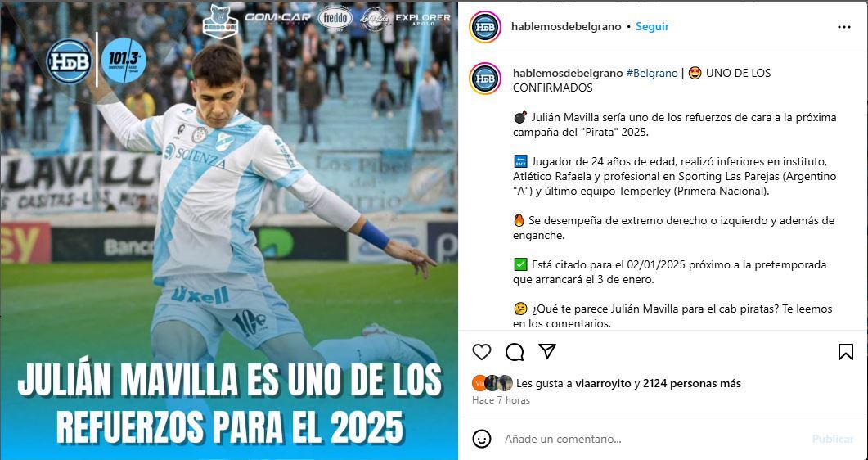Open hablemosdebelgrano username in the header

coord(566,26)
